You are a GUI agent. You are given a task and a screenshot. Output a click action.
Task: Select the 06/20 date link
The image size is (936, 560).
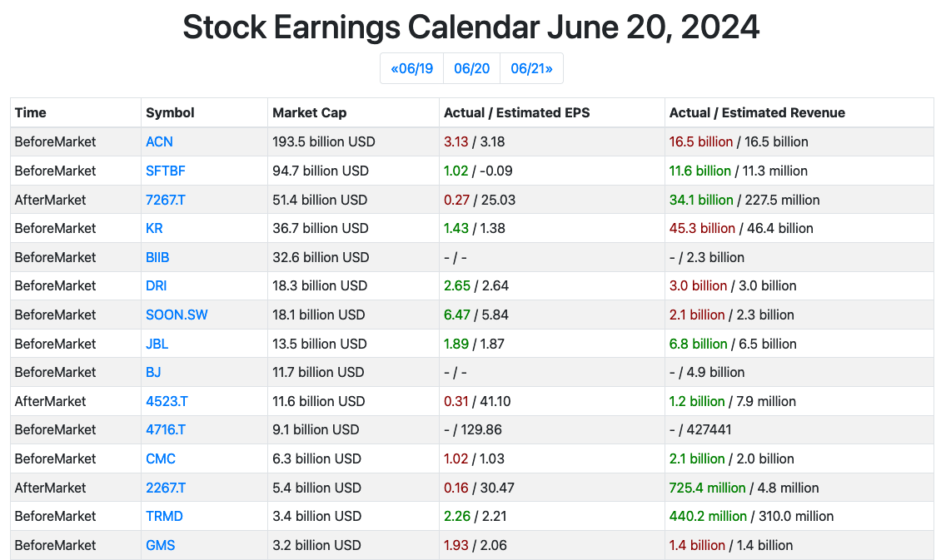[471, 68]
